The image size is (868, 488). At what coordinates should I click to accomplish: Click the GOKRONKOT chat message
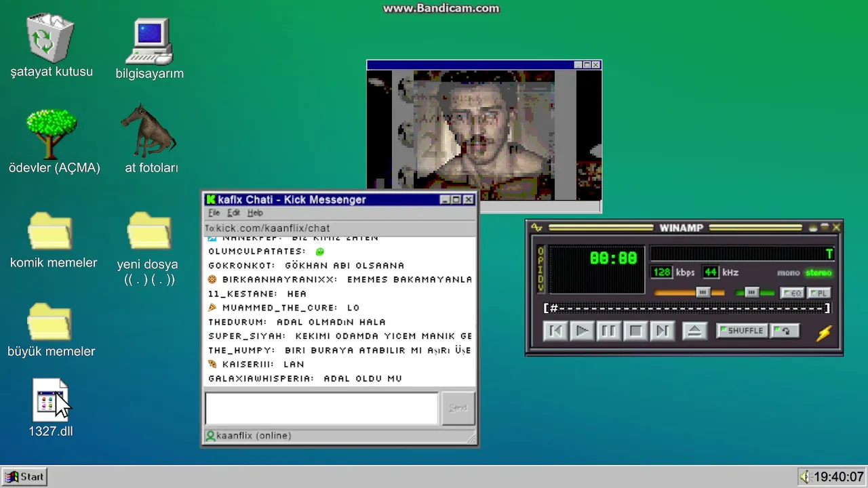click(x=307, y=266)
